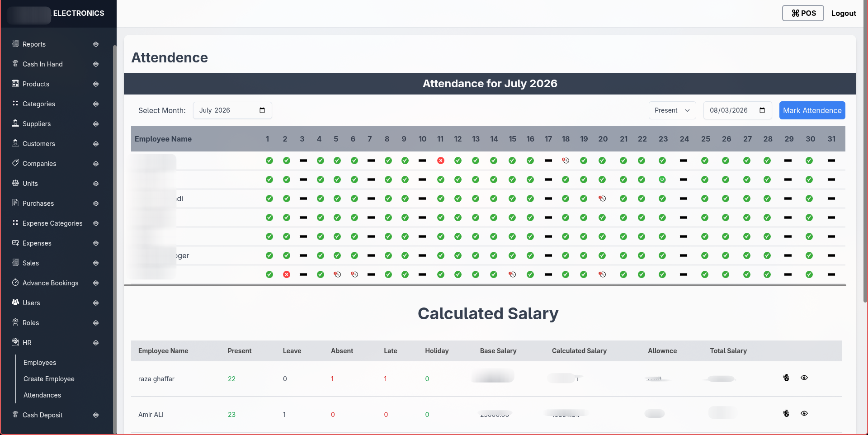The width and height of the screenshot is (868, 435).
Task: Click the Suppliers person icon
Action: [x=15, y=123]
